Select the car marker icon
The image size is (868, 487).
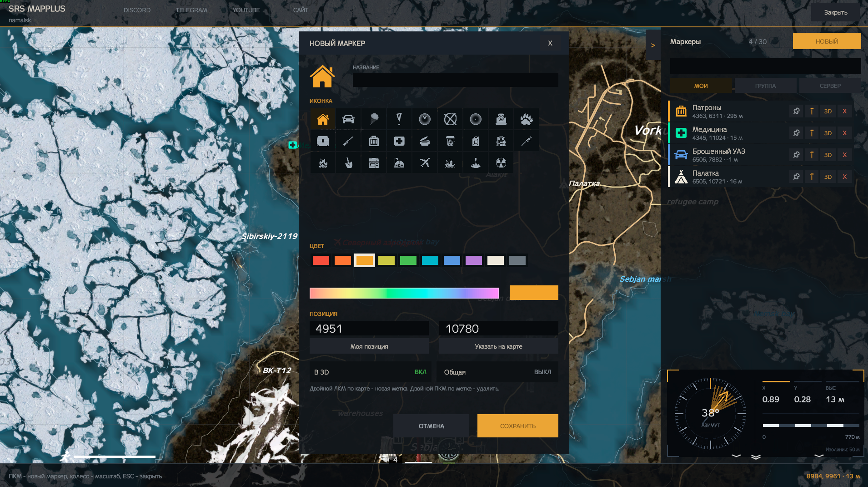click(x=348, y=119)
